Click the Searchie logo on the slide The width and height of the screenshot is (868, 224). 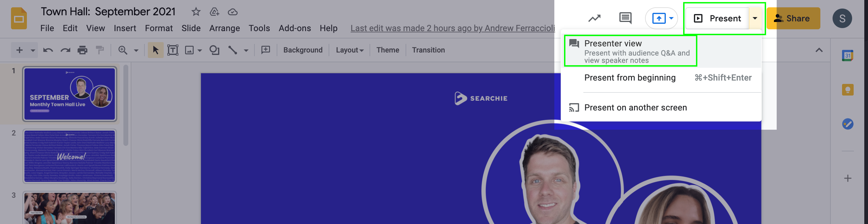pyautogui.click(x=481, y=98)
